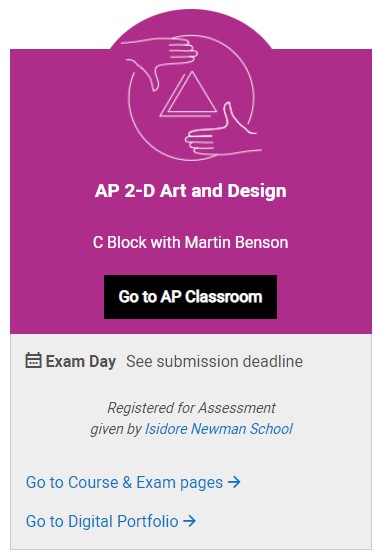Click the Registered for Assessment text
The height and width of the screenshot is (554, 380).
191,408
